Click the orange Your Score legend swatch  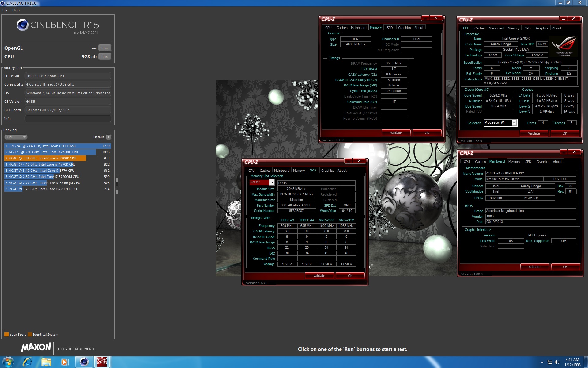6,335
